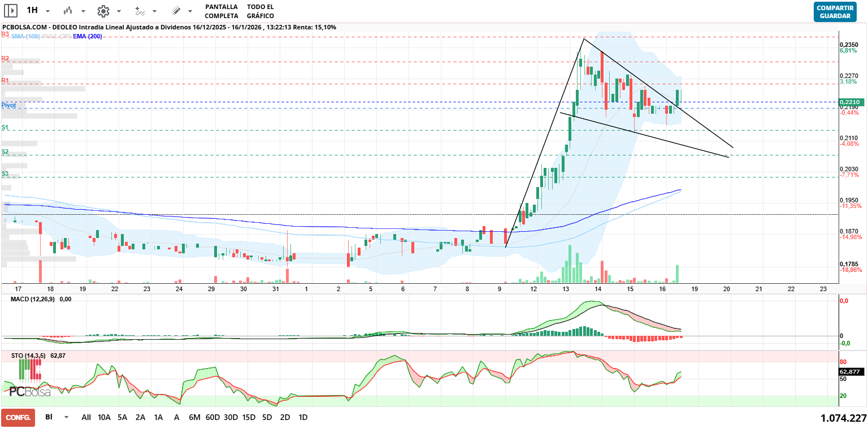The height and width of the screenshot is (433, 868).
Task: Click PANTALLA COMPLETA
Action: pos(222,11)
